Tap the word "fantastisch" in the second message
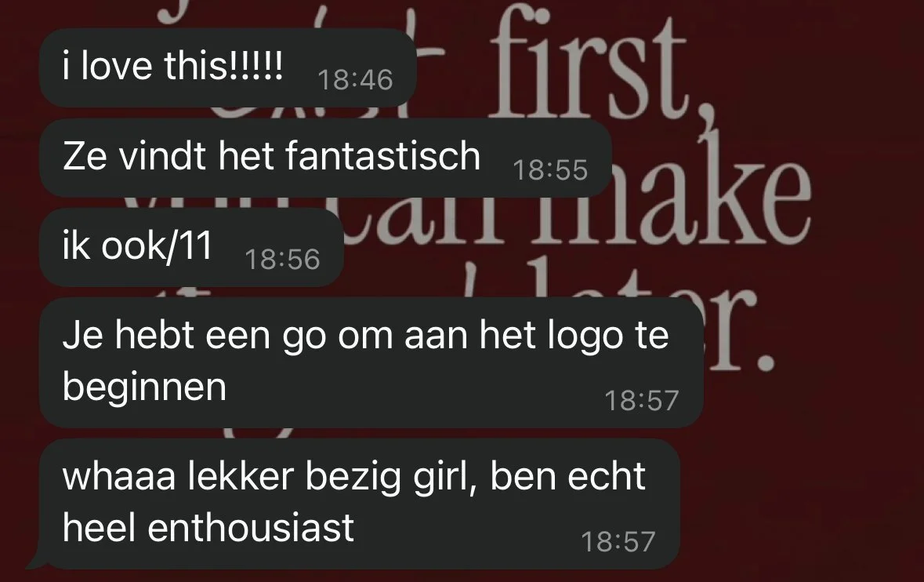This screenshot has width=924, height=582. (x=383, y=156)
